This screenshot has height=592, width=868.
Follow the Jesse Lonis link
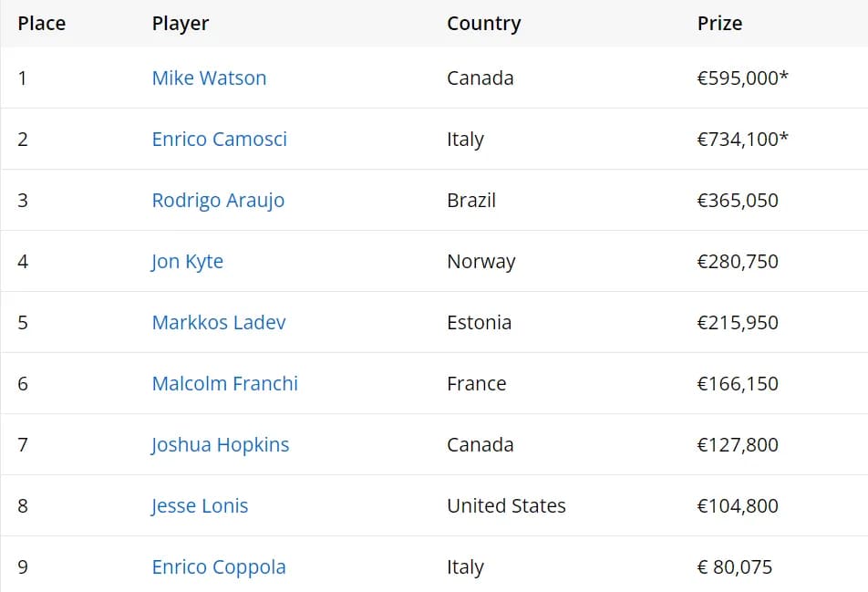click(x=200, y=505)
